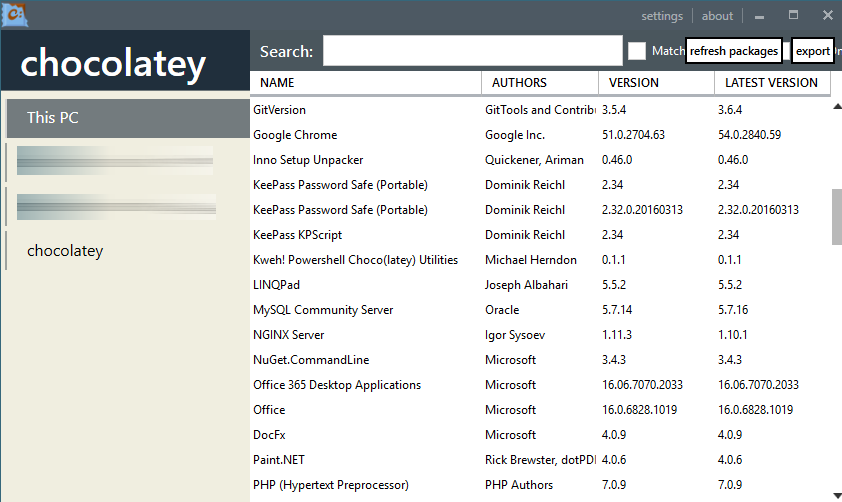The image size is (842, 502).
Task: Click the scroll up arrow of package list
Action: coord(836,109)
